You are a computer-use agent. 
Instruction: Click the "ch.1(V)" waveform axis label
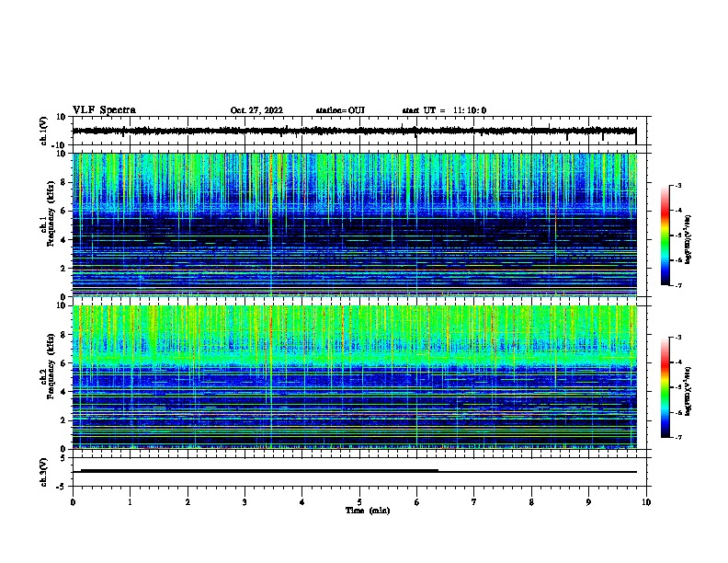coord(44,131)
